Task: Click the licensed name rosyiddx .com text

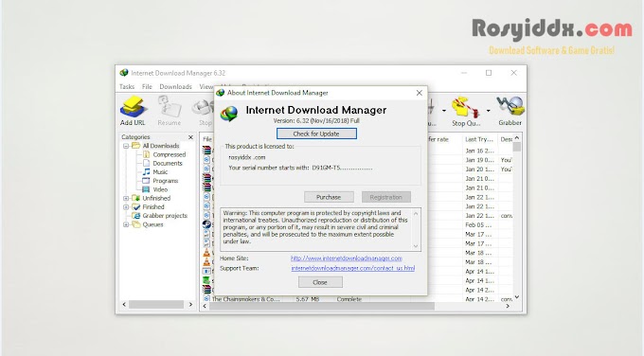Action: [x=247, y=157]
